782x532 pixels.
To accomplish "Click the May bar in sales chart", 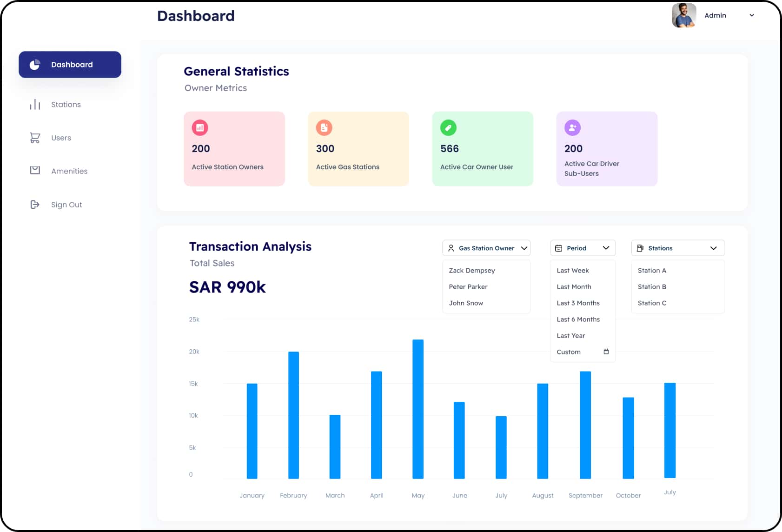I will pyautogui.click(x=418, y=409).
